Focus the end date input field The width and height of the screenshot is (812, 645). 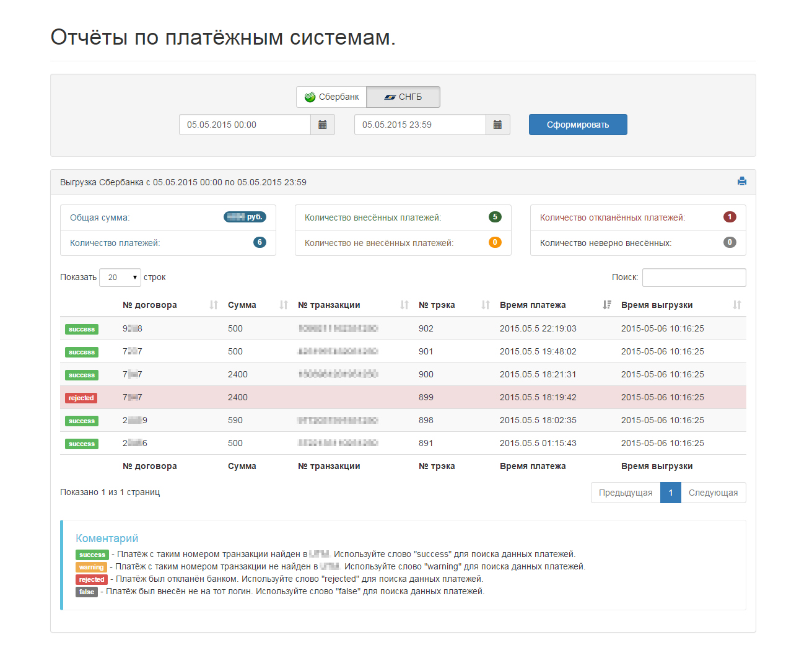[x=420, y=125]
